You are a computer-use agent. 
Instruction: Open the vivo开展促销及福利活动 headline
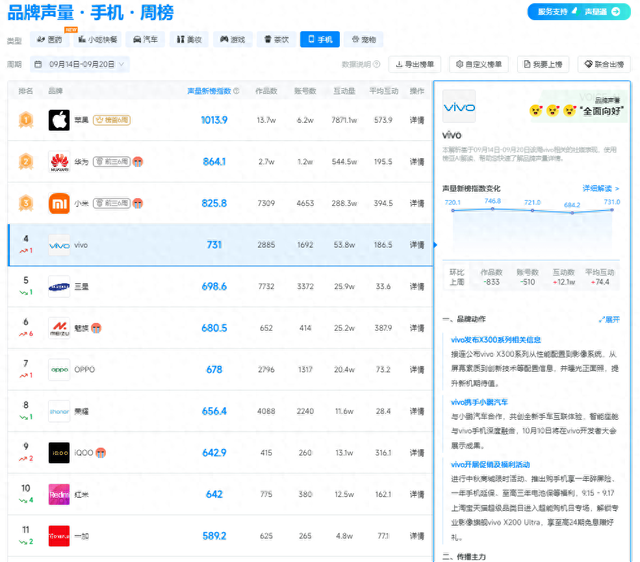coord(490,464)
